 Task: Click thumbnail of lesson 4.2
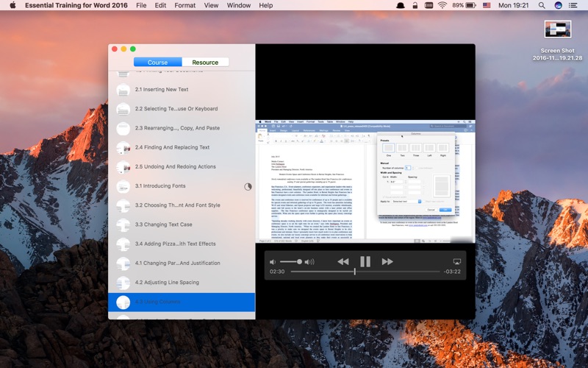pyautogui.click(x=123, y=283)
